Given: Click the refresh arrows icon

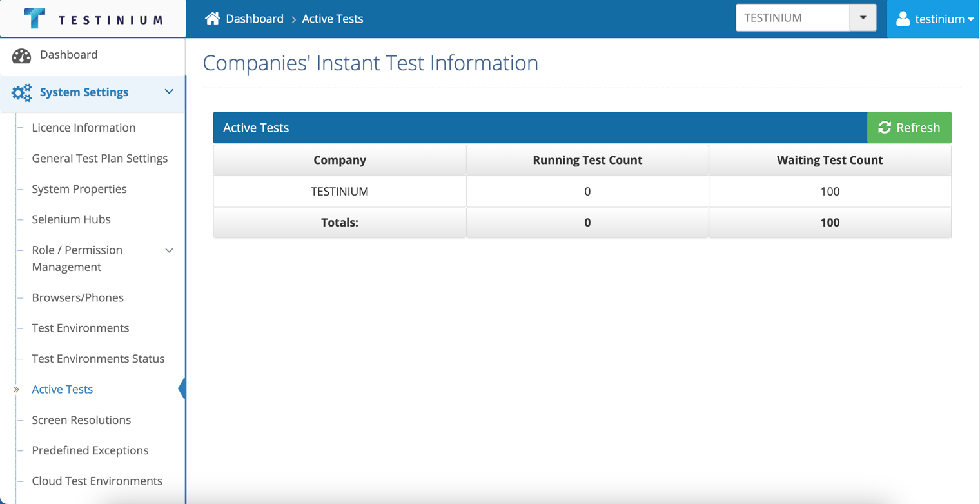Looking at the screenshot, I should (885, 128).
